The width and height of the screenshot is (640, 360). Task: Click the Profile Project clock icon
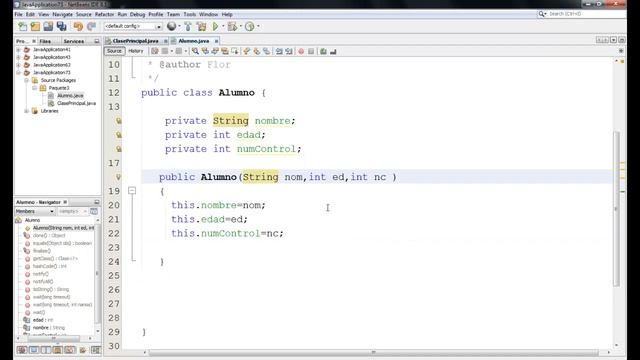pos(249,27)
